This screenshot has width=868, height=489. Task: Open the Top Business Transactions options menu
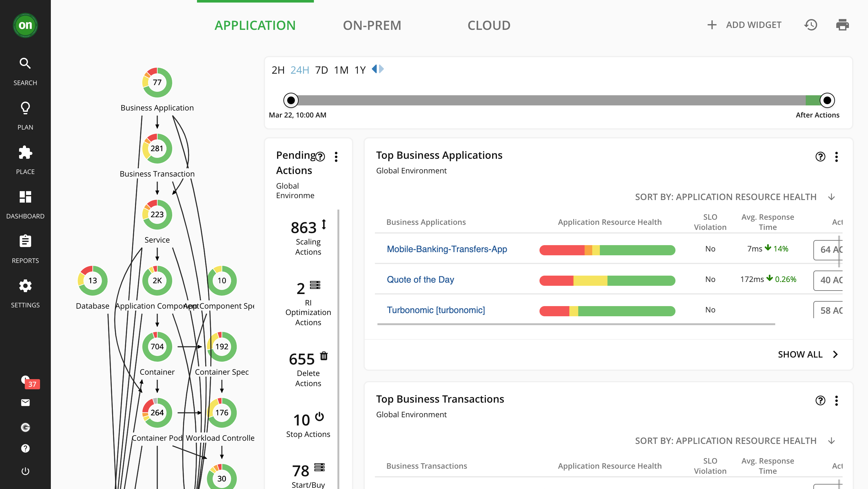(x=836, y=401)
